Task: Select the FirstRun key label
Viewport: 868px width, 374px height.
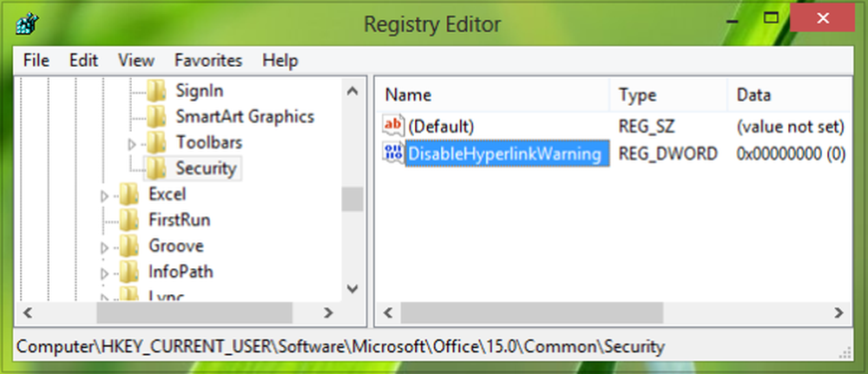Action: coord(180,220)
